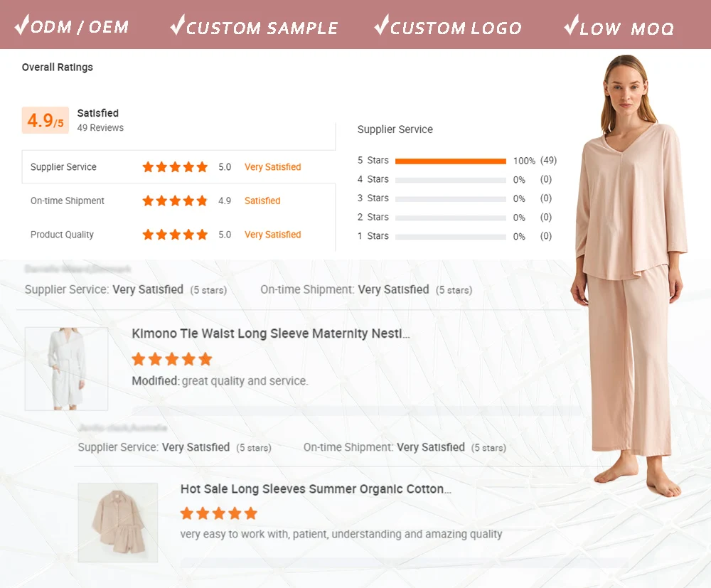Click 'Modified: great quality and service.' review text
Viewport: 711px width, 588px height.
pos(220,381)
